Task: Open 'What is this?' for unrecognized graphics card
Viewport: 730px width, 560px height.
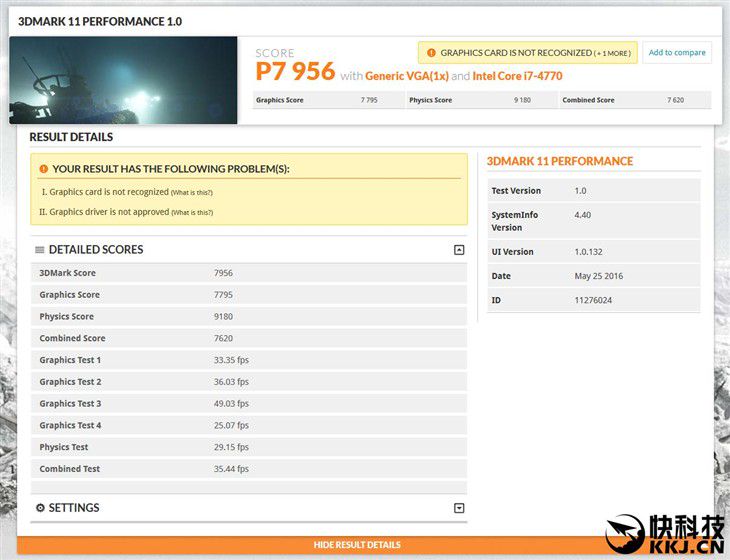Action: (x=191, y=193)
